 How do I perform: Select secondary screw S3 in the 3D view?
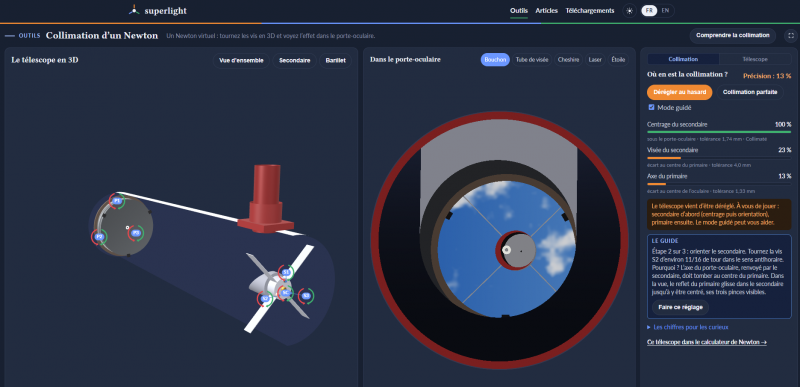coord(306,296)
